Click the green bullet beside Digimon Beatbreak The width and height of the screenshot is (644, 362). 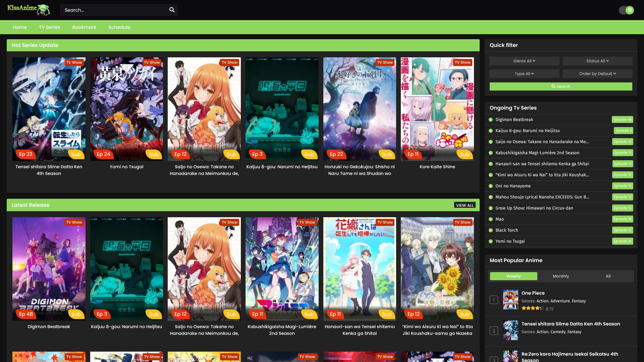(x=491, y=120)
